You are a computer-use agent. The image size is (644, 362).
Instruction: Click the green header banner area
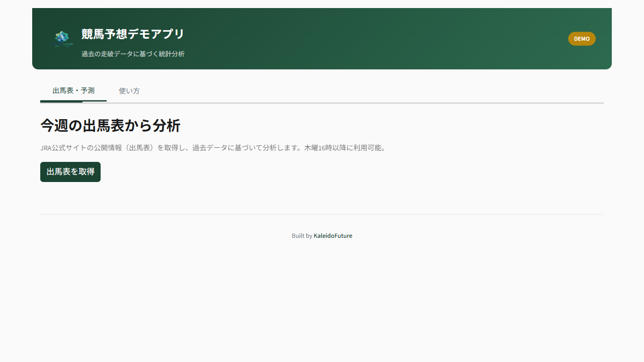pyautogui.click(x=352, y=39)
